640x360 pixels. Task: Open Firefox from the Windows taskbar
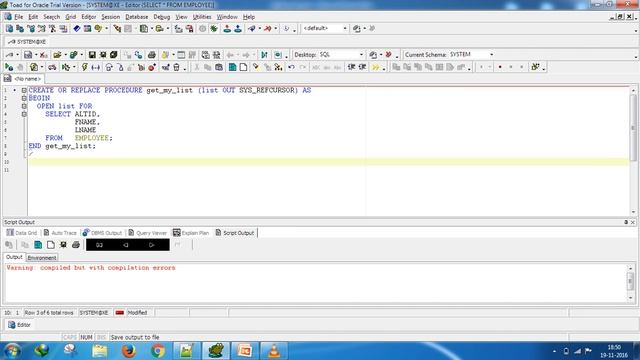(129, 351)
